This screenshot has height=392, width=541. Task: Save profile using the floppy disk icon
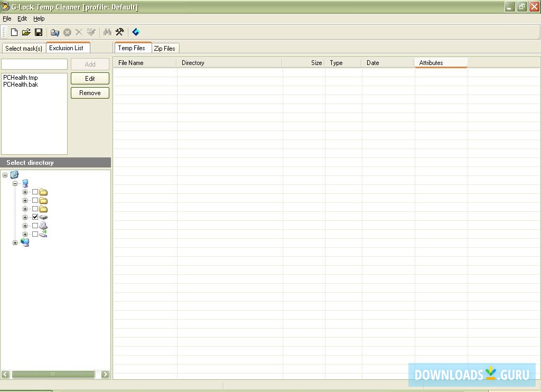coord(39,32)
